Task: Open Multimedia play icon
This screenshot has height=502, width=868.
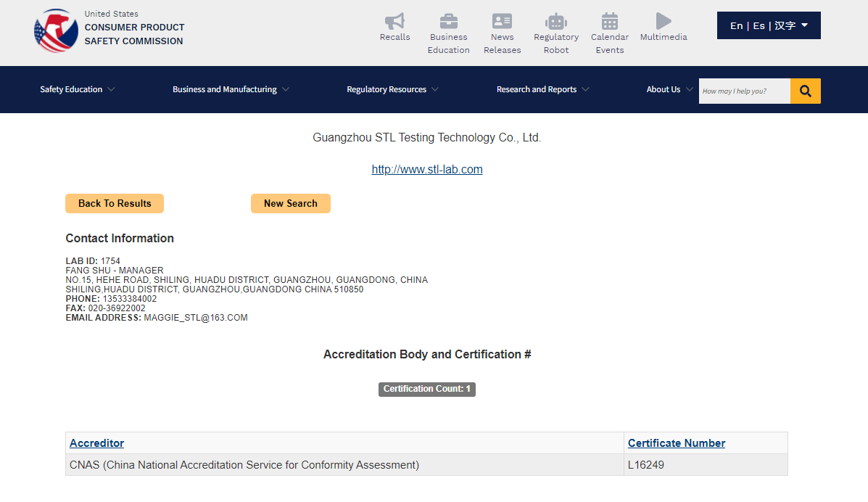Action: [664, 21]
